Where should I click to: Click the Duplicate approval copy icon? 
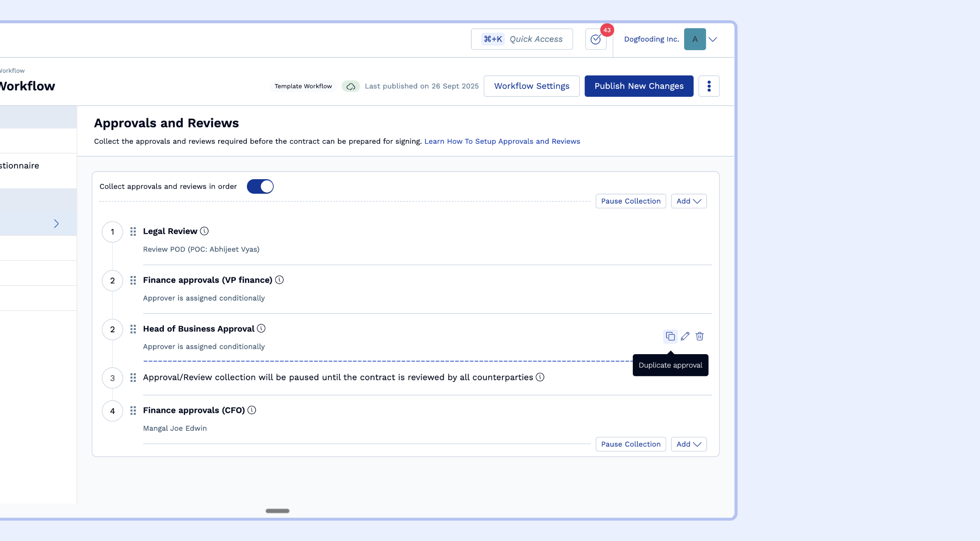[x=670, y=336]
